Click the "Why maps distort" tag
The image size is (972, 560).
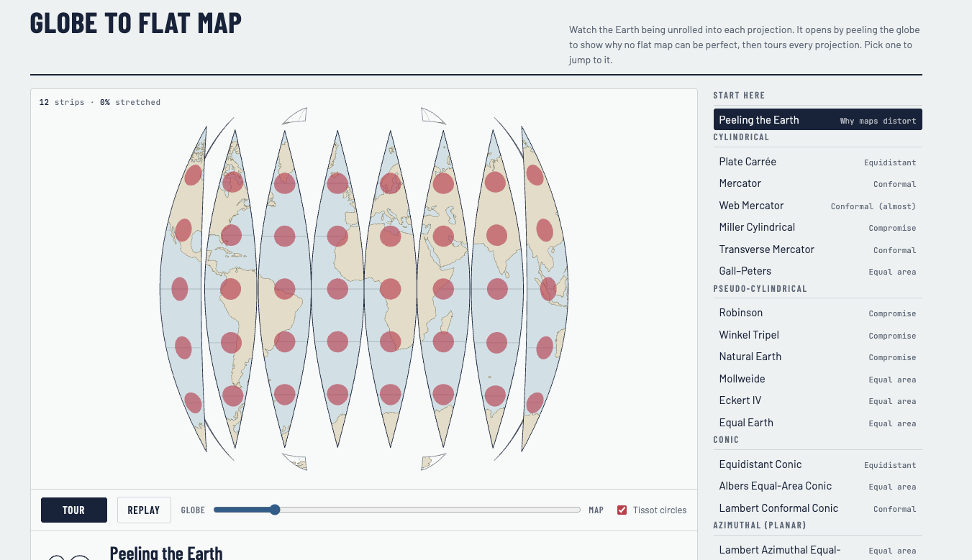[x=878, y=121]
